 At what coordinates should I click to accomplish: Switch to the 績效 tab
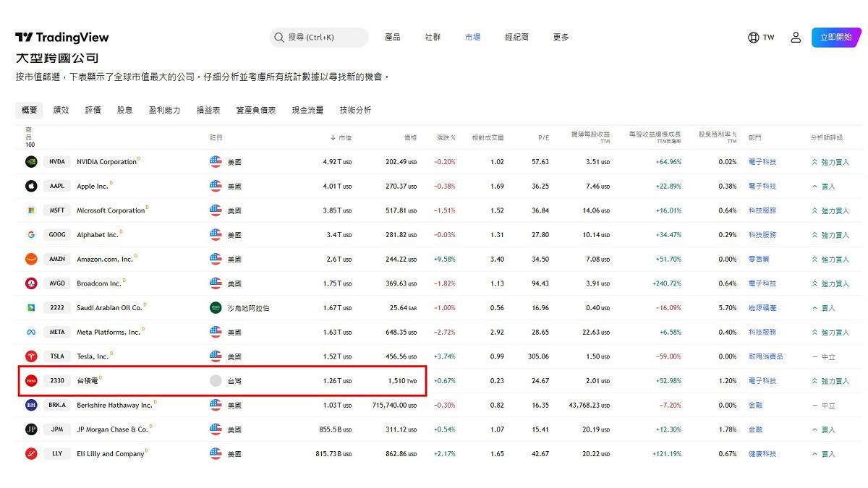(61, 110)
